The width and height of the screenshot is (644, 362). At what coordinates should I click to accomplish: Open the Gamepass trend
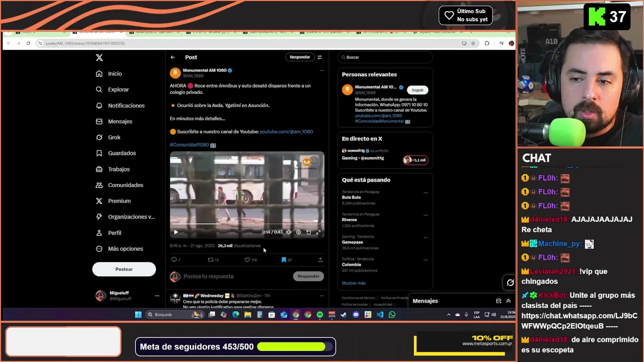(352, 242)
